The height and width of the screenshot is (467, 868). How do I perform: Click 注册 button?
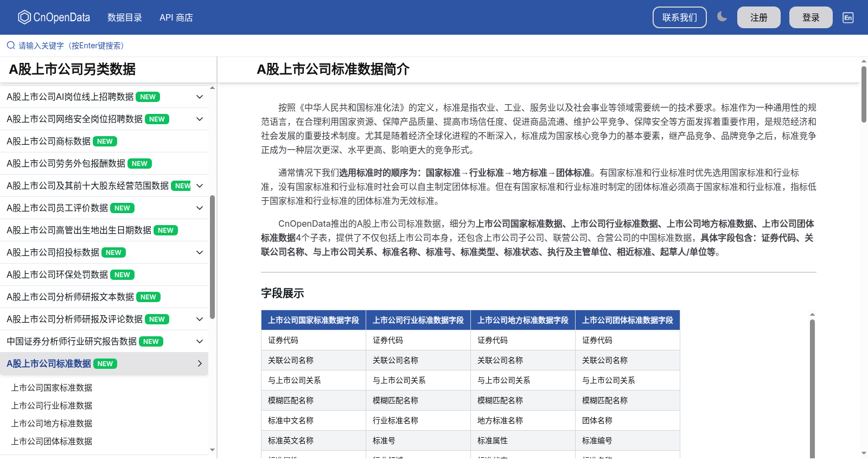(759, 17)
